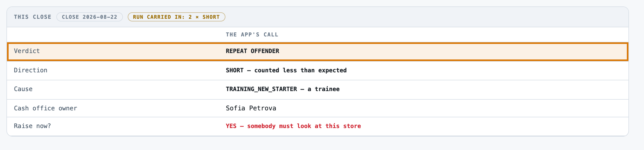Screen dimensions: 644x150
Task: Click THE APP'S CALL column header
Action: (x=252, y=35)
